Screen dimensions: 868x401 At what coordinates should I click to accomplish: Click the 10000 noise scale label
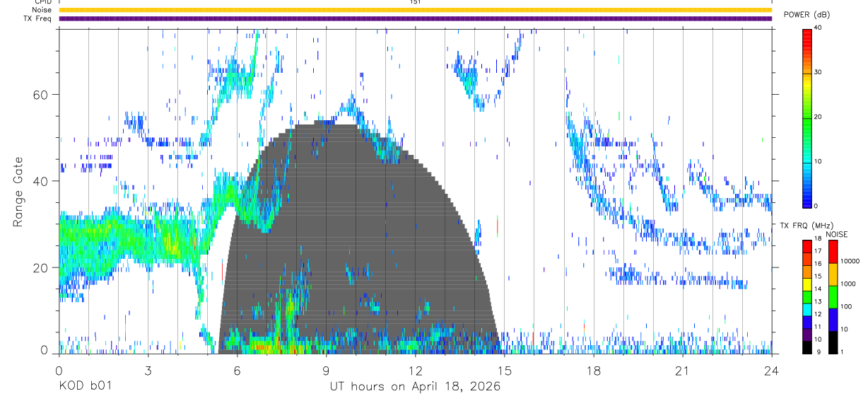(x=849, y=262)
